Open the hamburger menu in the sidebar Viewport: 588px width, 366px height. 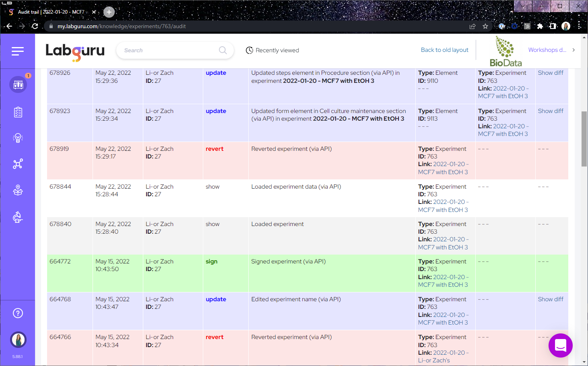point(18,51)
